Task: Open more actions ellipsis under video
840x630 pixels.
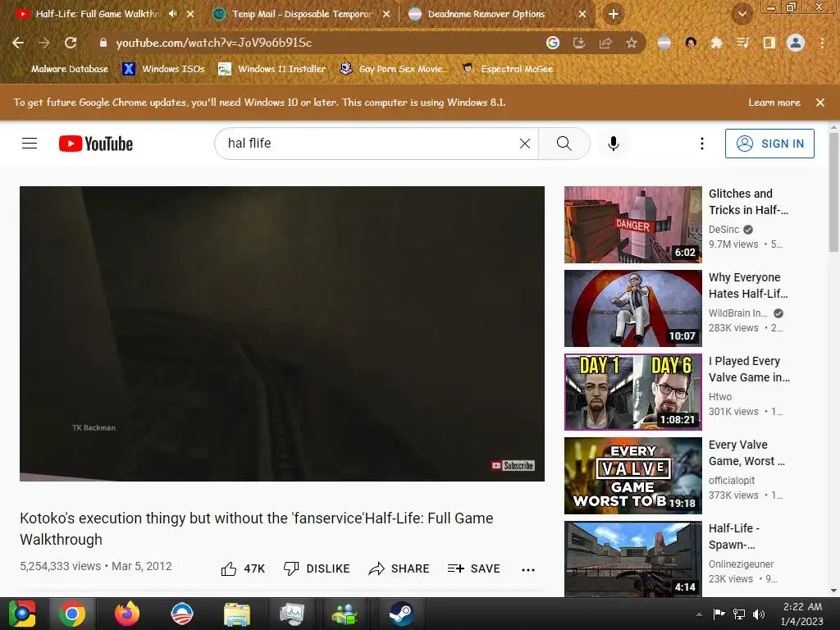Action: 528,570
